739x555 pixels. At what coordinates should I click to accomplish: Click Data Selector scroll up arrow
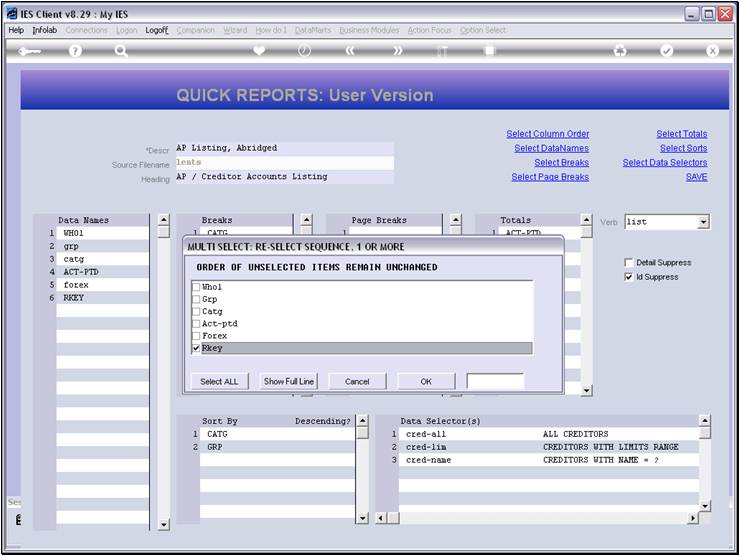(x=705, y=421)
